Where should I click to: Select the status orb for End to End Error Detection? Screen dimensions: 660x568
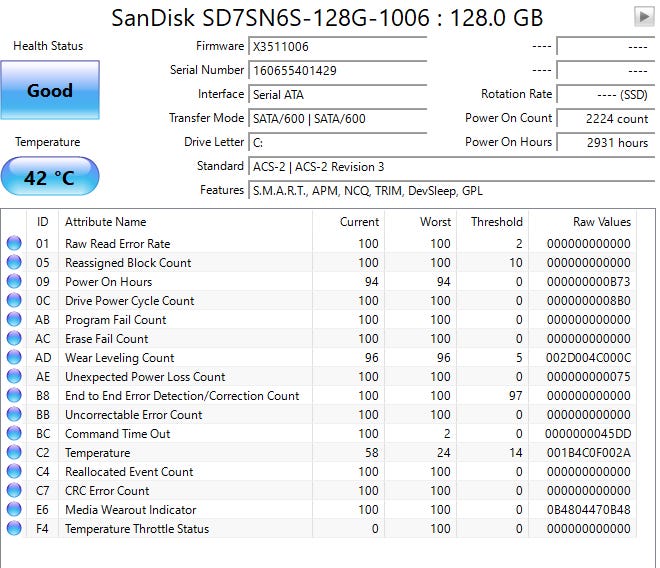[x=14, y=395]
